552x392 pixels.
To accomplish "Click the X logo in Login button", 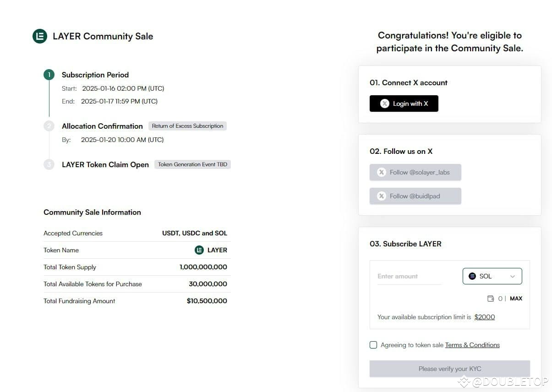I will [x=385, y=103].
